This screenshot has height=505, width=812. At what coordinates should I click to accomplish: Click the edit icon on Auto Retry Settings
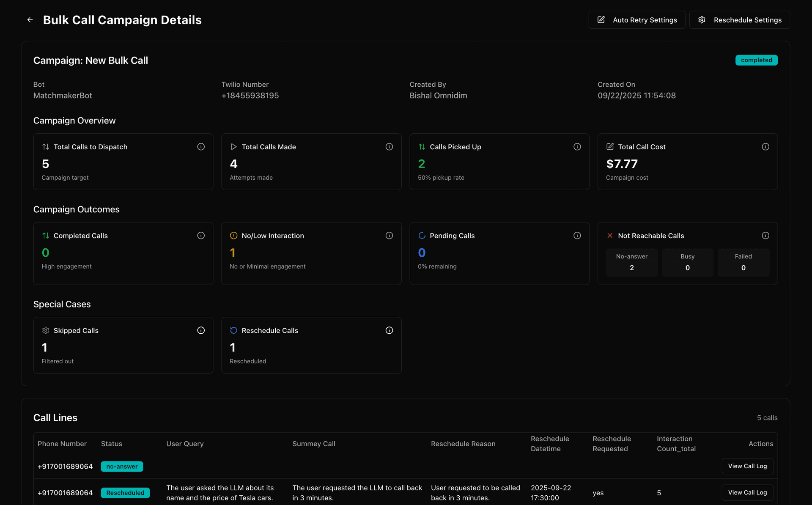(601, 19)
